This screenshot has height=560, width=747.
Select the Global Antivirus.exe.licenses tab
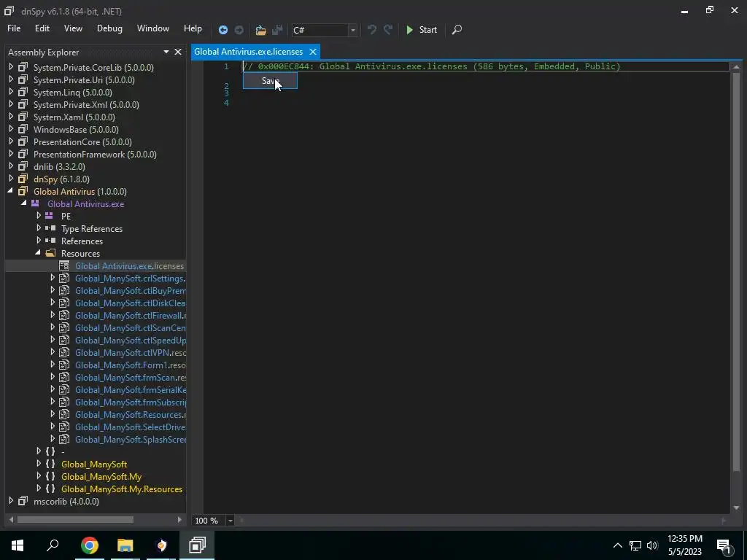click(x=249, y=52)
